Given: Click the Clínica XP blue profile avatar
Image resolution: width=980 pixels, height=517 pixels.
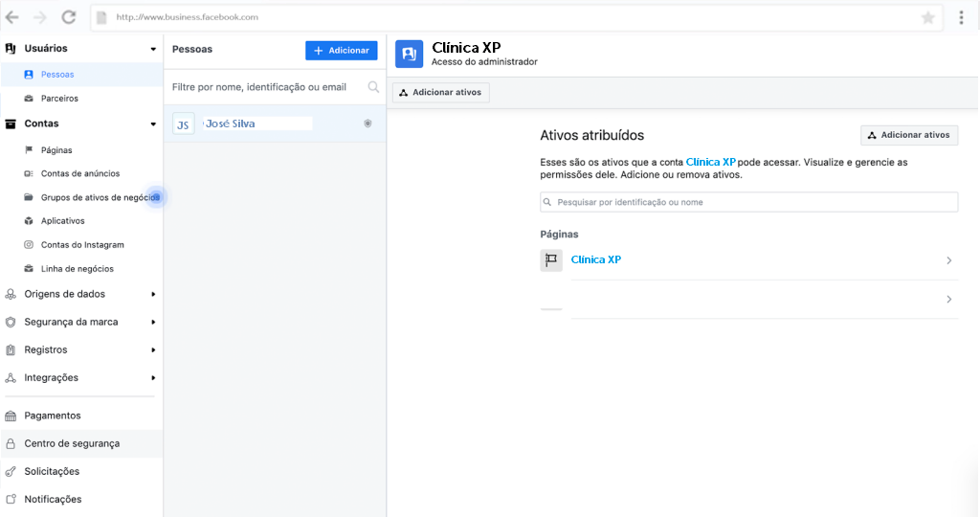Looking at the screenshot, I should 410,54.
